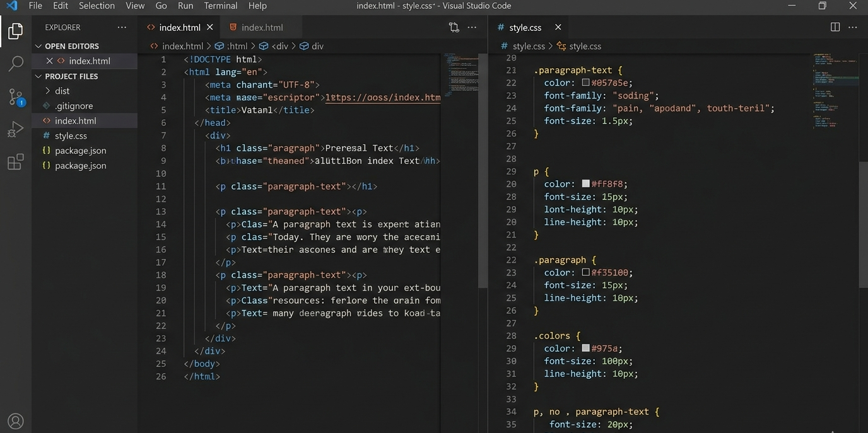Screen dimensions: 868x433
Task: Open the Edit menu
Action: pyautogui.click(x=61, y=6)
